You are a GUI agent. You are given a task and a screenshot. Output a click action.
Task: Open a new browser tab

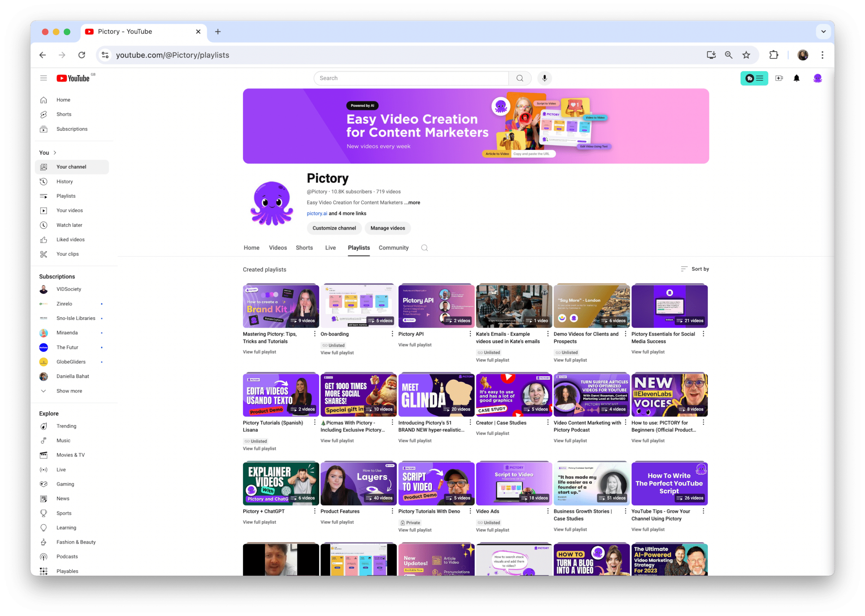tap(218, 31)
